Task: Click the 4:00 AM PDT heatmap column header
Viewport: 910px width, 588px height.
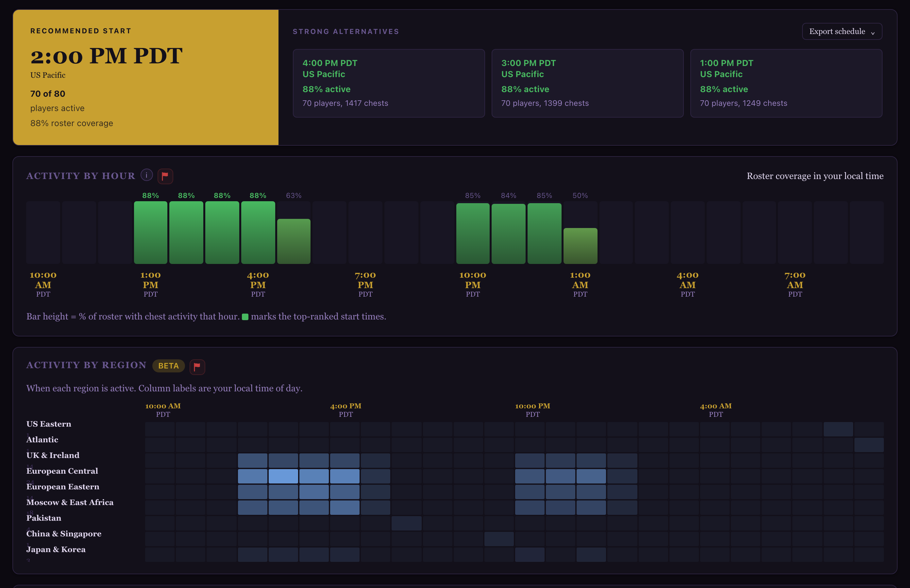Action: point(716,410)
